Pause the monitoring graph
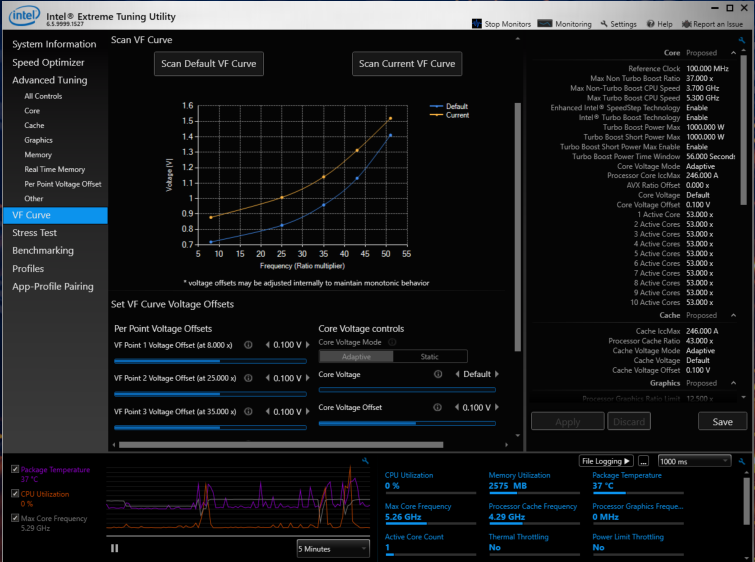Image resolution: width=755 pixels, height=562 pixels. 115,547
